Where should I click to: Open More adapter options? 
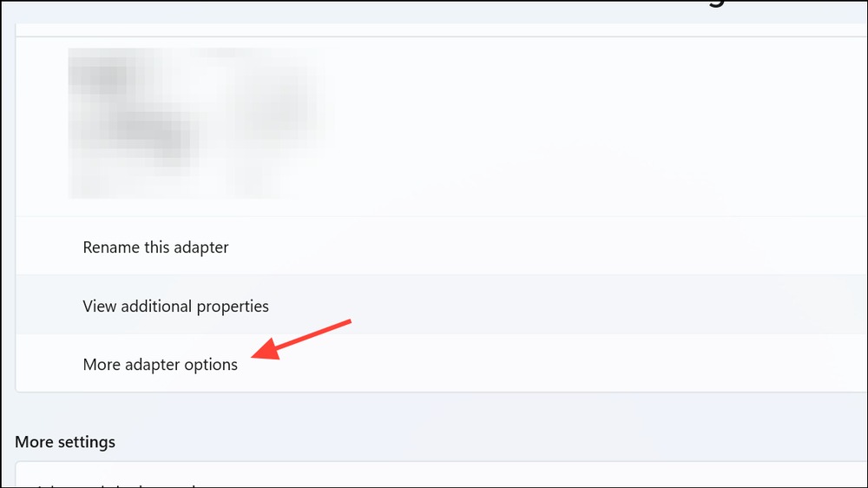160,365
